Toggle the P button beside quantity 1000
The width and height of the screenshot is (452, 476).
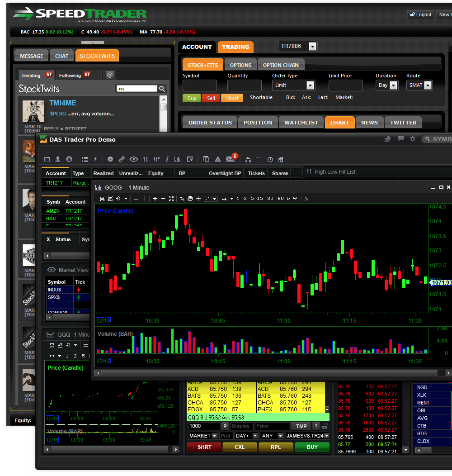[x=225, y=426]
